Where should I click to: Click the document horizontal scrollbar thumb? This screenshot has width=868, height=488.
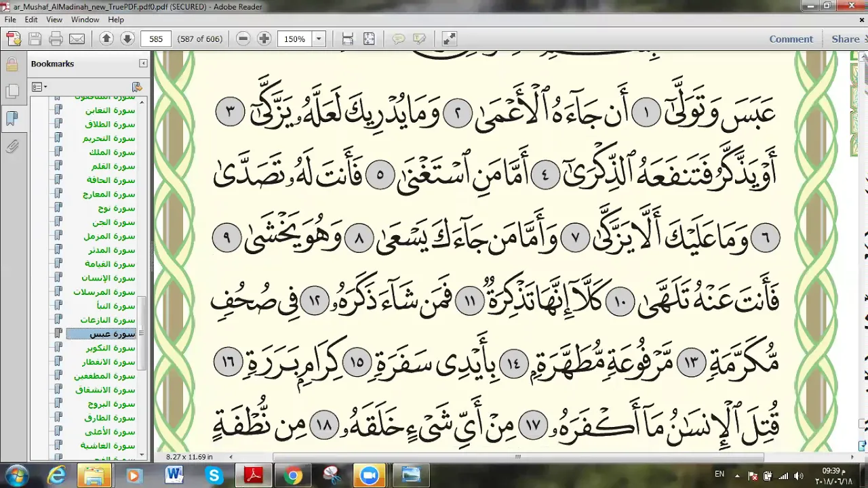(x=518, y=457)
